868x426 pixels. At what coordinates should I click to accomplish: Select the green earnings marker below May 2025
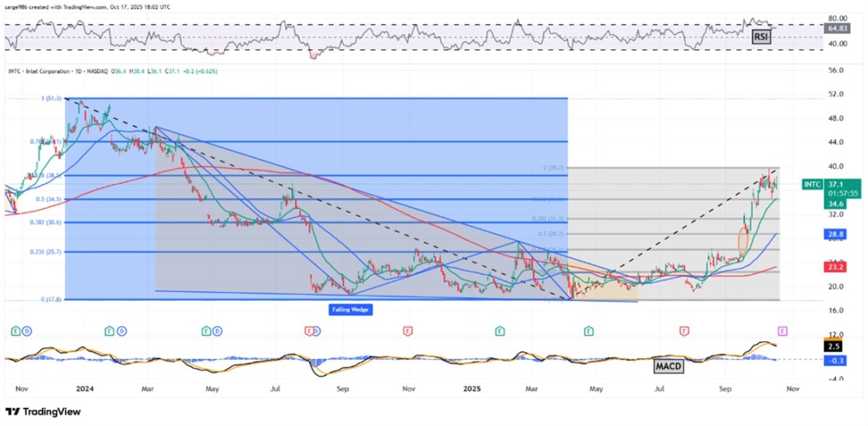587,329
